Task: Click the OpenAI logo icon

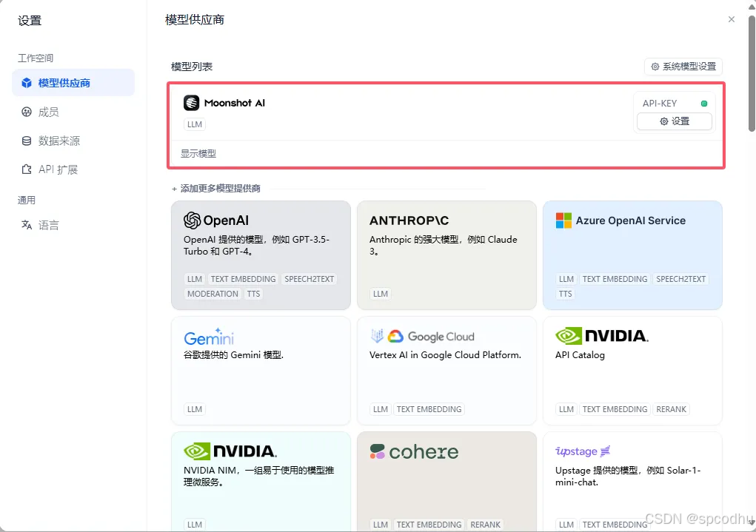Action: [192, 220]
